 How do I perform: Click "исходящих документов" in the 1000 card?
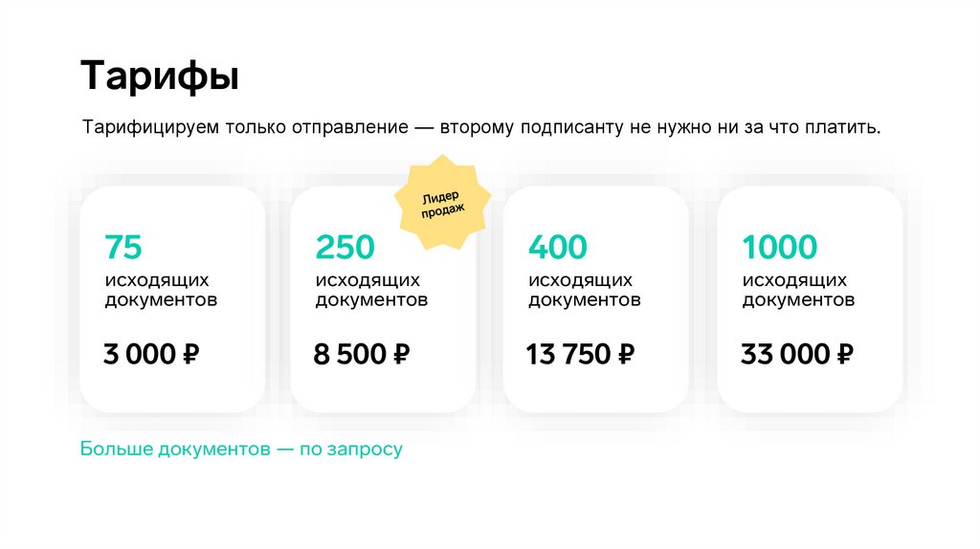tap(798, 290)
